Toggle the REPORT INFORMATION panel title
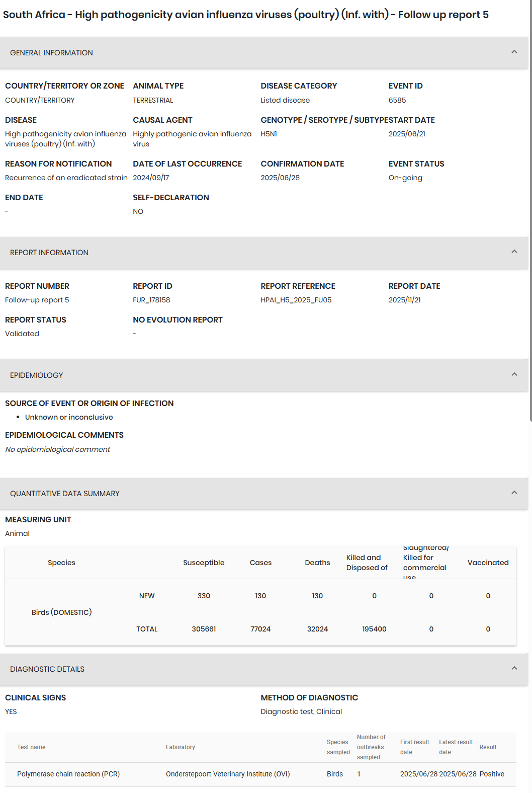The height and width of the screenshot is (793, 532). tap(49, 253)
